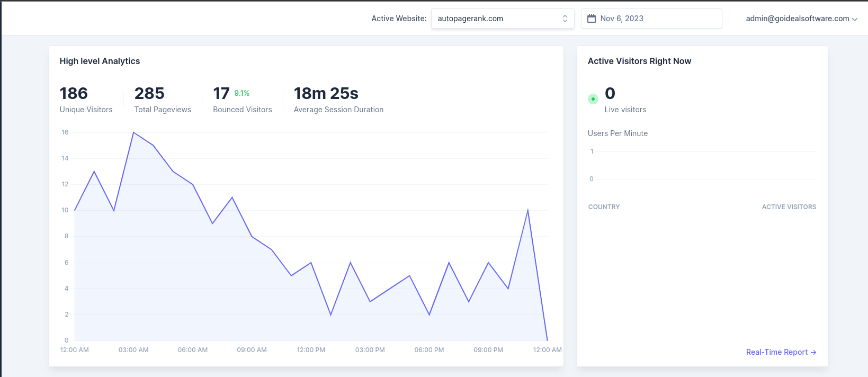Image resolution: width=868 pixels, height=377 pixels.
Task: Select the 186 Unique Visitors metric
Action: [86, 100]
